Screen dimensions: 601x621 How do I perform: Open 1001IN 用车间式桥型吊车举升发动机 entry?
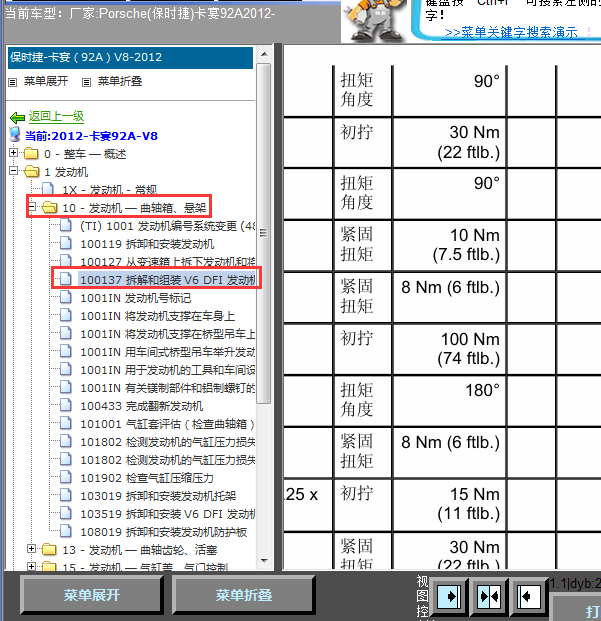click(167, 352)
